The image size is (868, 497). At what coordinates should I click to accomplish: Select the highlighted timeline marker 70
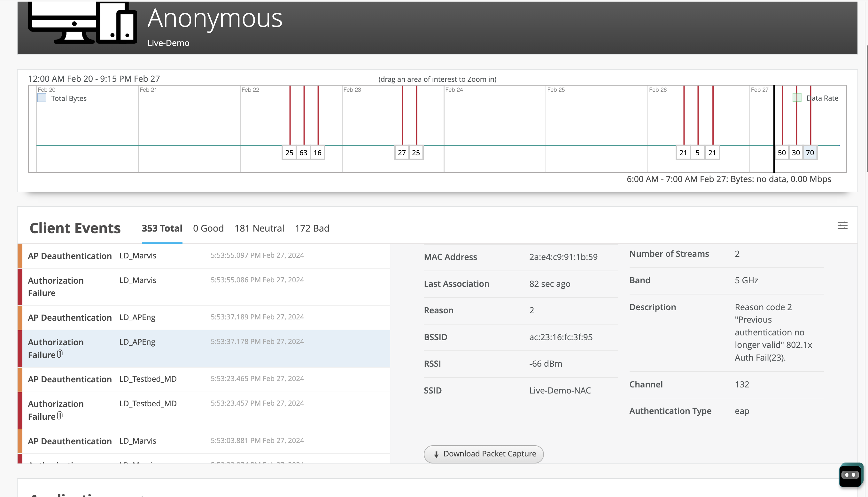[810, 153]
